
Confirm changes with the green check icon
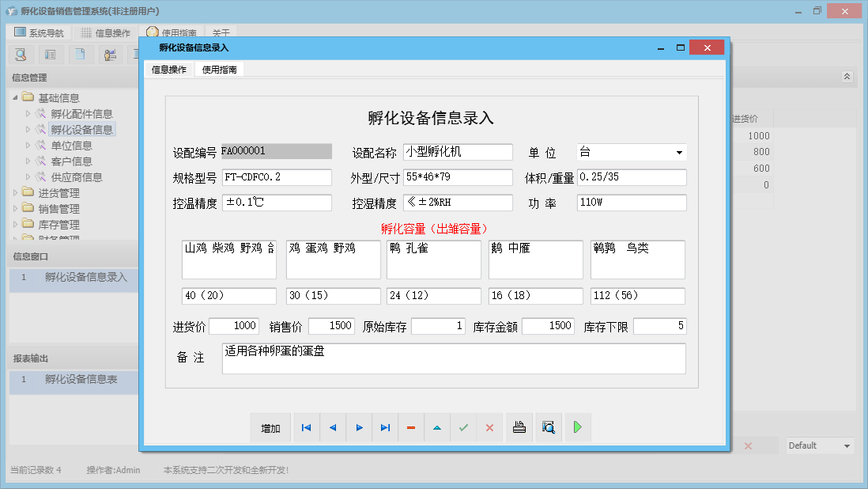[463, 427]
